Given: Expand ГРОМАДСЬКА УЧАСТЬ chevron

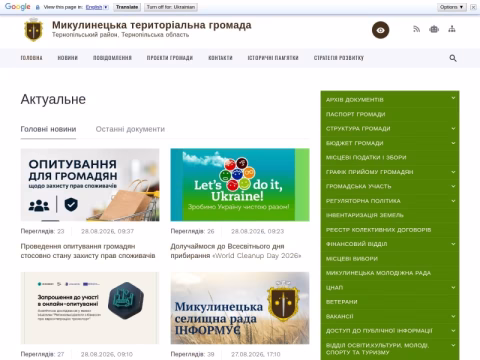Looking at the screenshot, I should click(453, 186).
